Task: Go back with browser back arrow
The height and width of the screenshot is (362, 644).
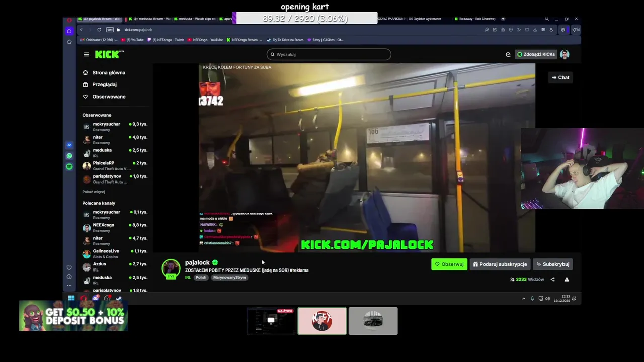Action: [82, 30]
